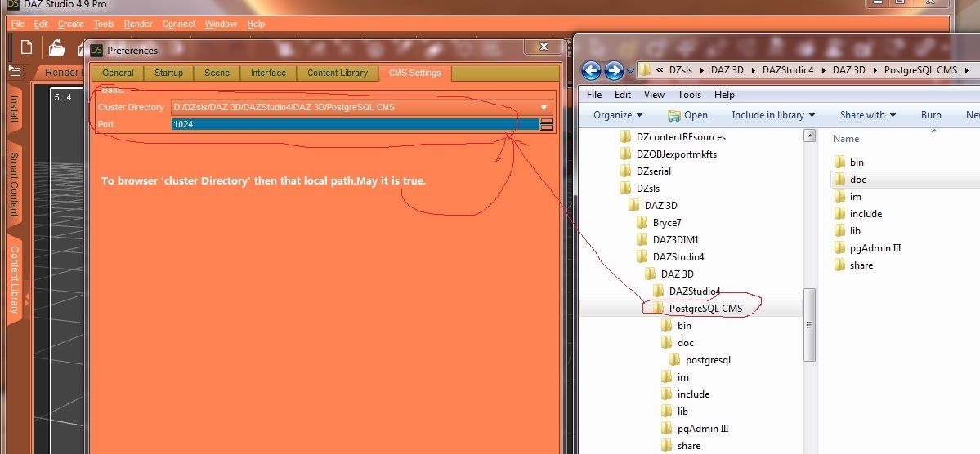
Task: Open the Help menu in DAZ Studio
Action: 256,24
